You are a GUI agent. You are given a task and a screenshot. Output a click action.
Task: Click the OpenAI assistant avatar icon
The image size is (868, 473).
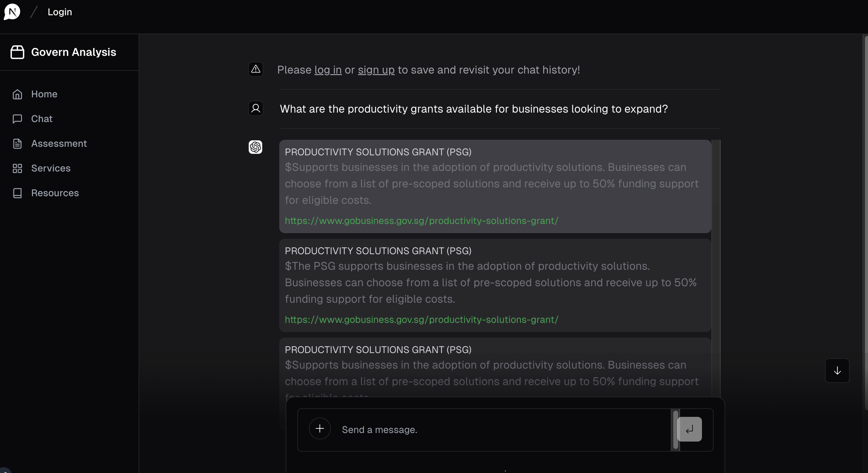(x=255, y=147)
